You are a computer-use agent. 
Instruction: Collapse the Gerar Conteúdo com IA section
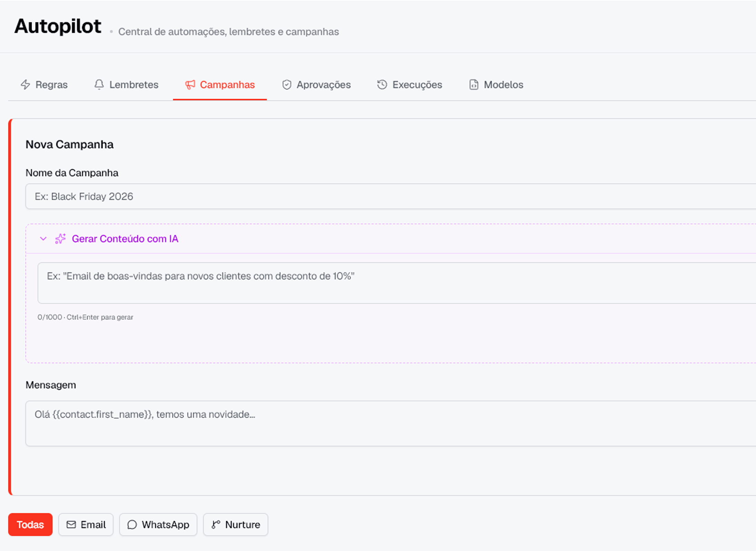43,239
